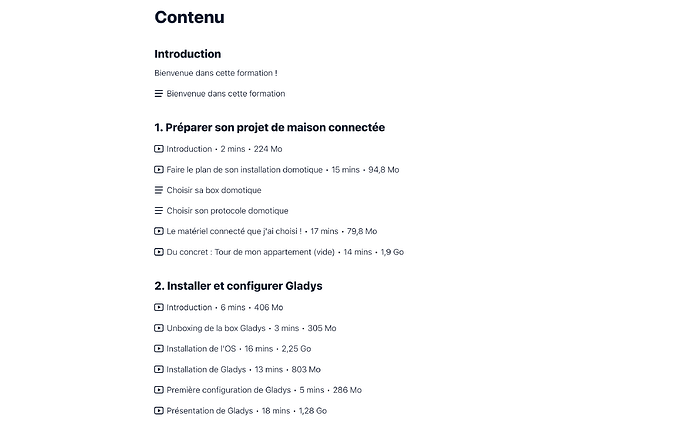Open the 'Choisir sa box domotique' lesson
The height and width of the screenshot is (433, 690).
[213, 190]
